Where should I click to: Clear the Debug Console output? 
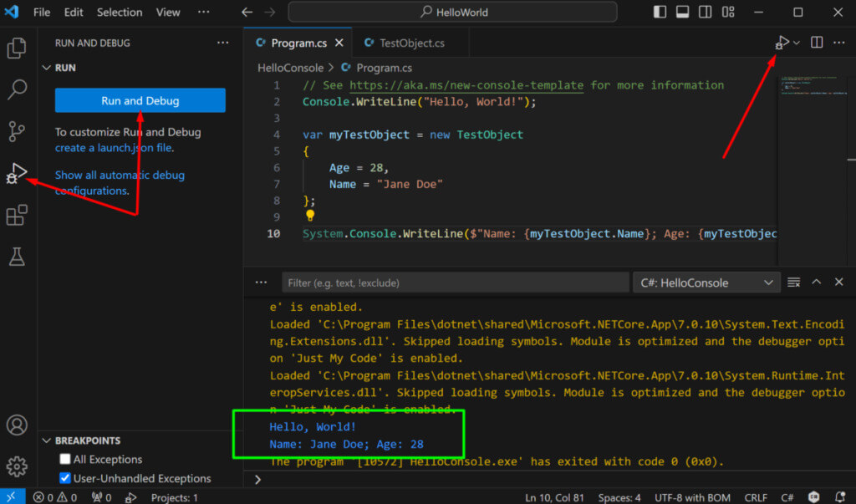792,282
